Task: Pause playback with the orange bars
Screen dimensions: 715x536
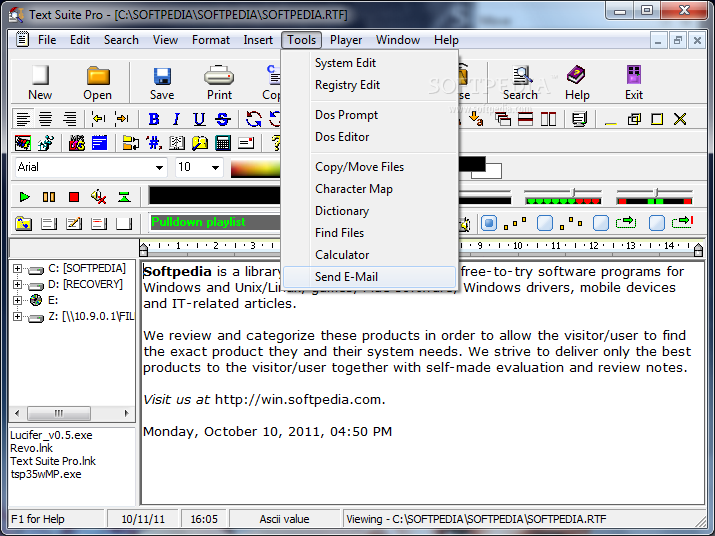Action: (x=49, y=197)
